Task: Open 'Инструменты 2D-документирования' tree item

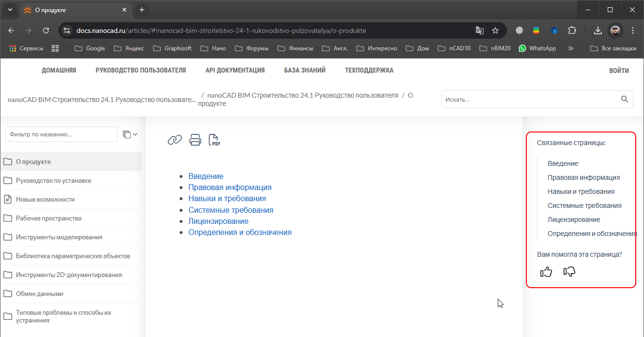Action: click(x=71, y=275)
